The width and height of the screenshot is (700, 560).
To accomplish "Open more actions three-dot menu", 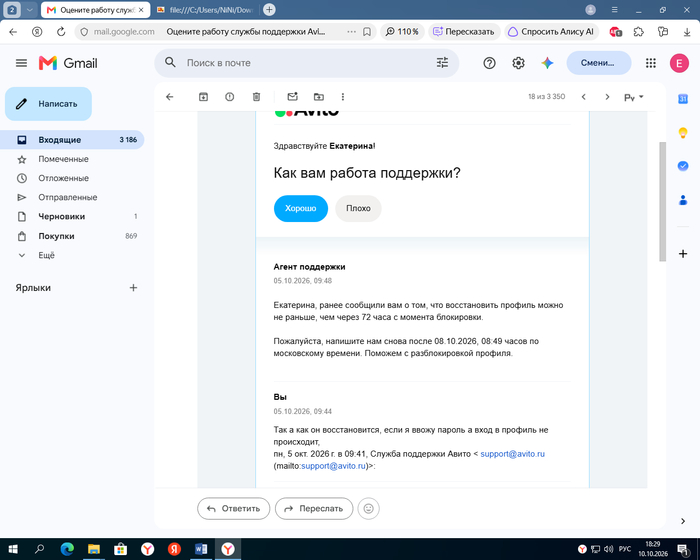I will (343, 97).
